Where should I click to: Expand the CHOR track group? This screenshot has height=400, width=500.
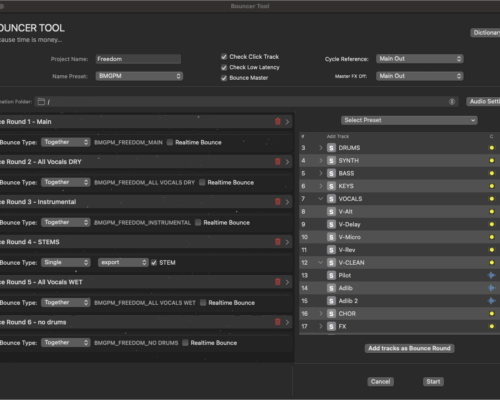coord(321,314)
